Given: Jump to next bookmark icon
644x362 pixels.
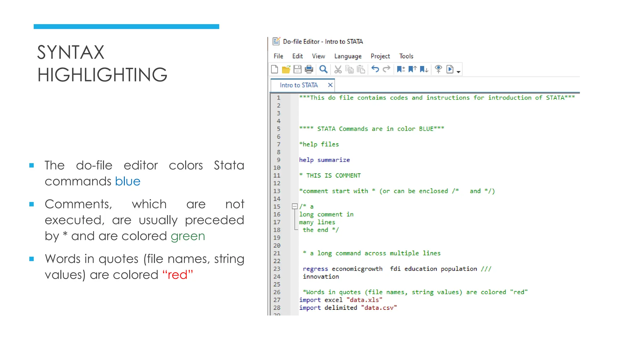Looking at the screenshot, I should pyautogui.click(x=424, y=69).
